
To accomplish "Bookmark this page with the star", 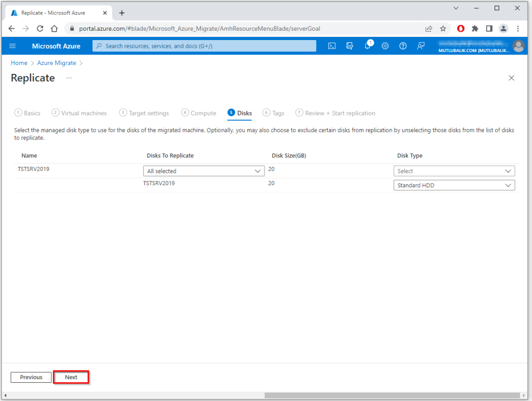I will pos(443,29).
